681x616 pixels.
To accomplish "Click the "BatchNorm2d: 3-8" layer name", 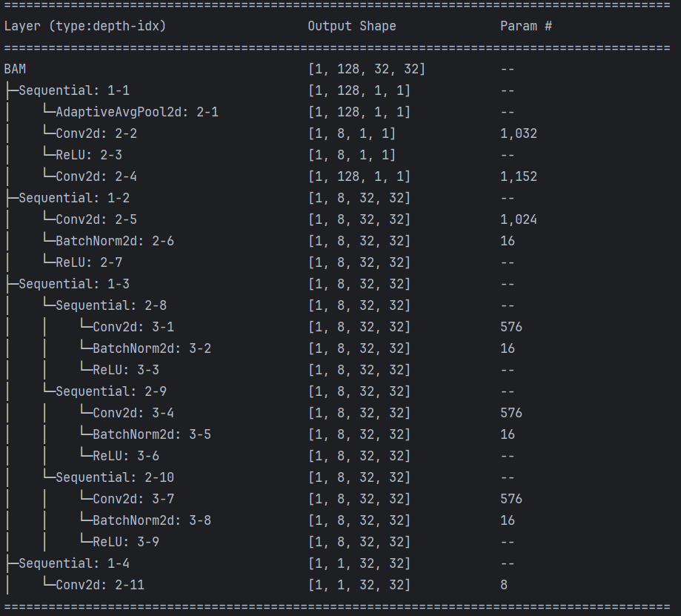I will point(152,520).
